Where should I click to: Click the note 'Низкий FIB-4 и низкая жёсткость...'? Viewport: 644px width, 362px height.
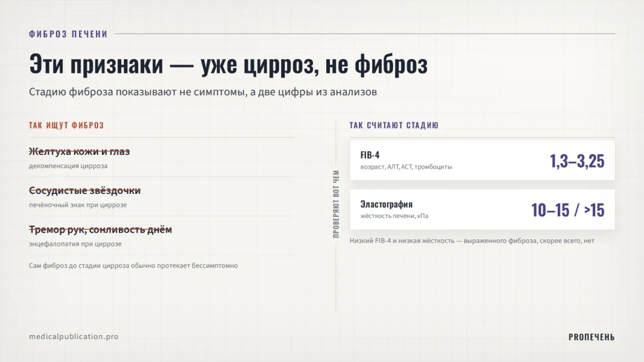point(472,241)
